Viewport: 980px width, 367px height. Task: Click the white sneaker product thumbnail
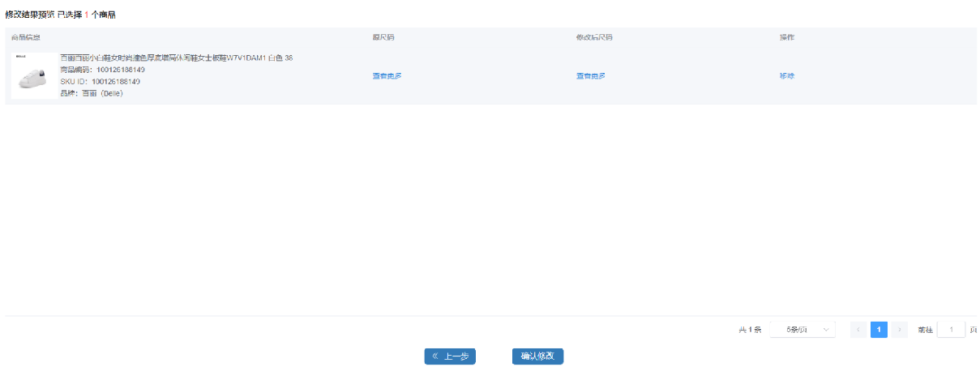pos(33,75)
